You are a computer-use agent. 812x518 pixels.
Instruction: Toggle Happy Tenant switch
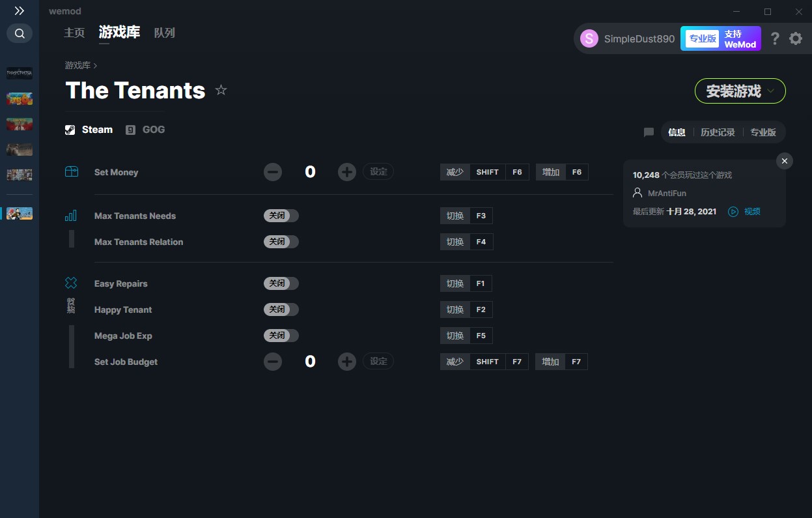coord(281,309)
